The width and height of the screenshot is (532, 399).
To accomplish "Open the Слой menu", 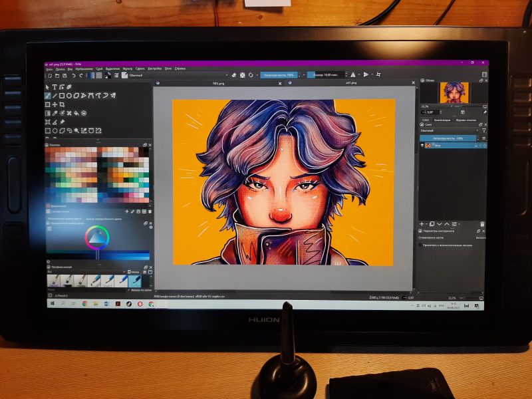I will 99,69.
